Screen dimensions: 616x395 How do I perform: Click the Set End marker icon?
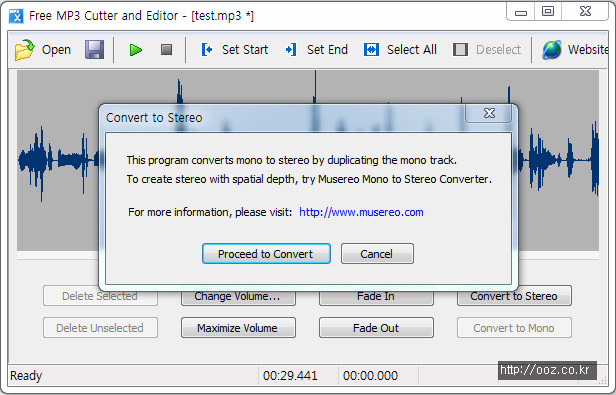tap(291, 50)
